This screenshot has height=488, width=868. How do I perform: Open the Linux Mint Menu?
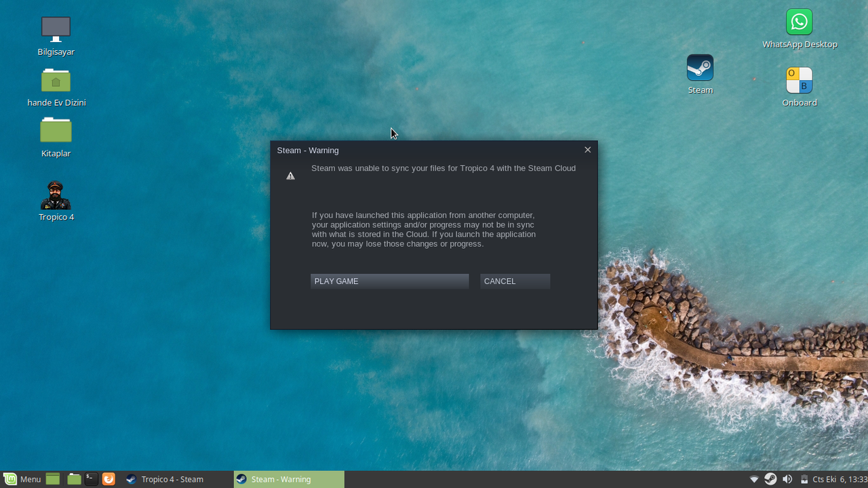[x=22, y=479]
